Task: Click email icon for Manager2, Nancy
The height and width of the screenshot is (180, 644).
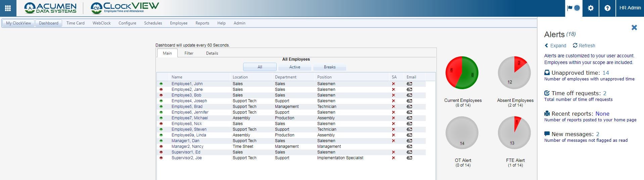Action: pyautogui.click(x=409, y=146)
